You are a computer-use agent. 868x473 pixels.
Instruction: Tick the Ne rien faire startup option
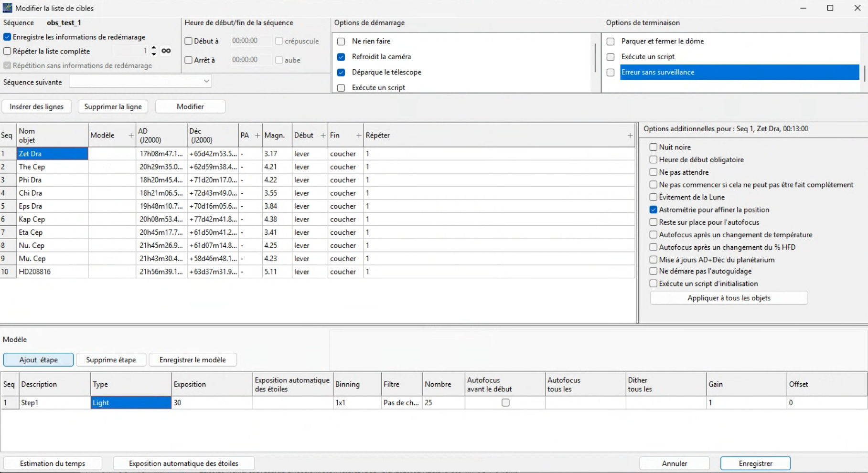click(x=341, y=42)
